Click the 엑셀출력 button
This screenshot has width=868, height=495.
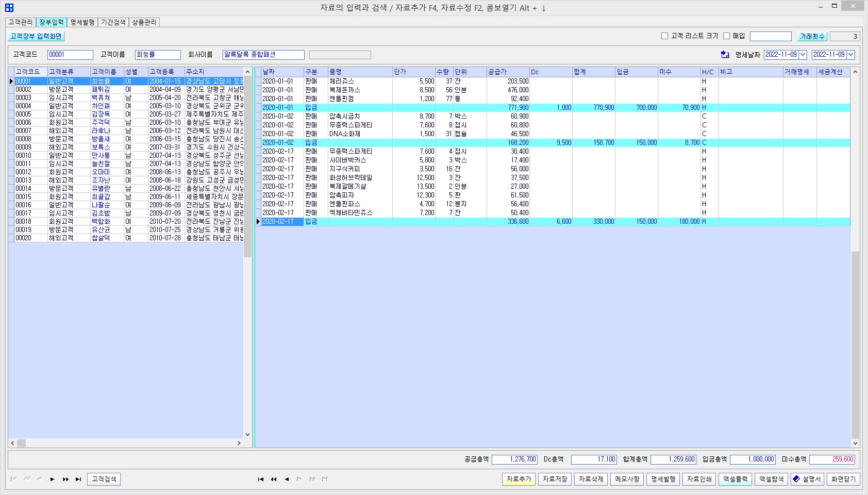click(x=735, y=479)
